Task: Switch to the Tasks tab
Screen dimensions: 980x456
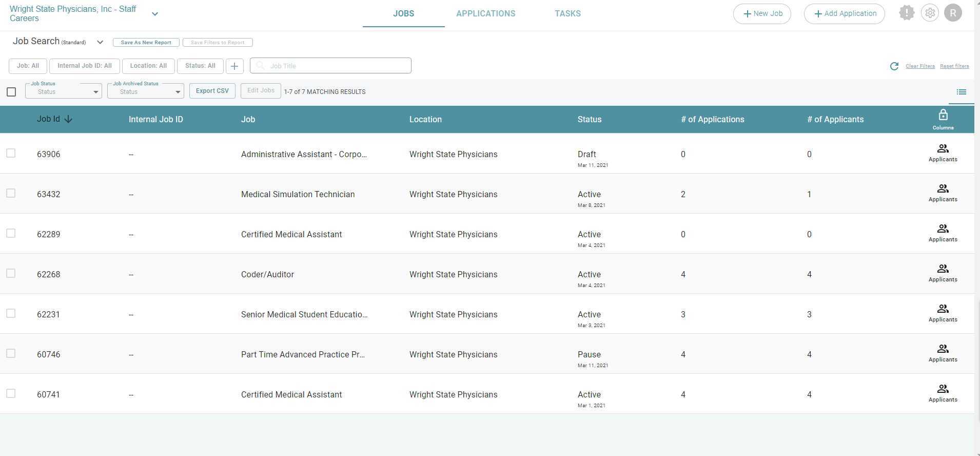Action: 567,14
